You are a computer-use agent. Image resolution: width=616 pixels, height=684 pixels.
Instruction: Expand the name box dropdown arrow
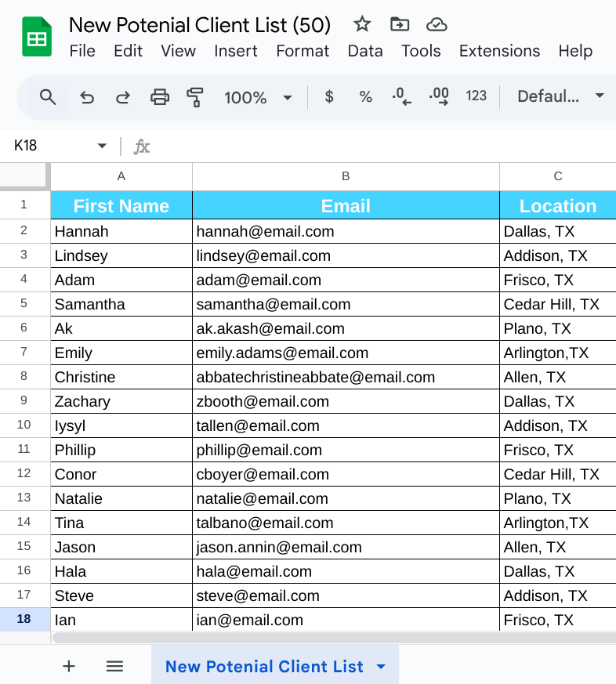(102, 146)
